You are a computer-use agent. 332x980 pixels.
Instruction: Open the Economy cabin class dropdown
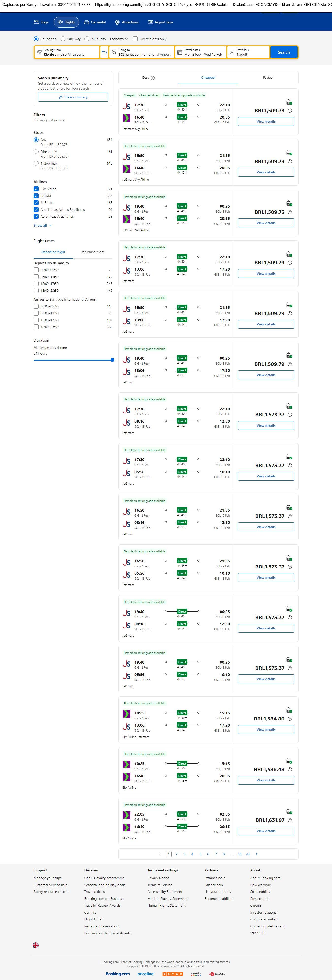pyautogui.click(x=119, y=39)
